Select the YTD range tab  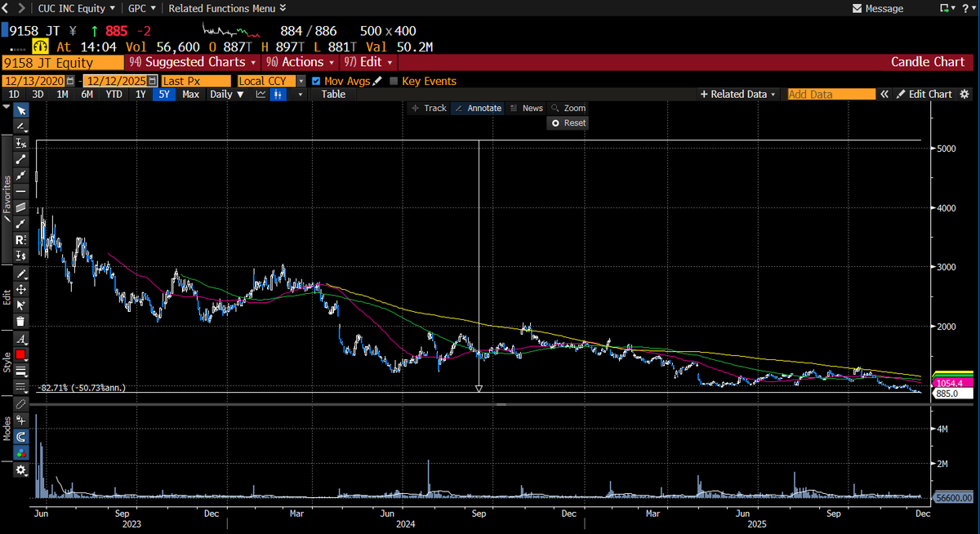[x=114, y=94]
